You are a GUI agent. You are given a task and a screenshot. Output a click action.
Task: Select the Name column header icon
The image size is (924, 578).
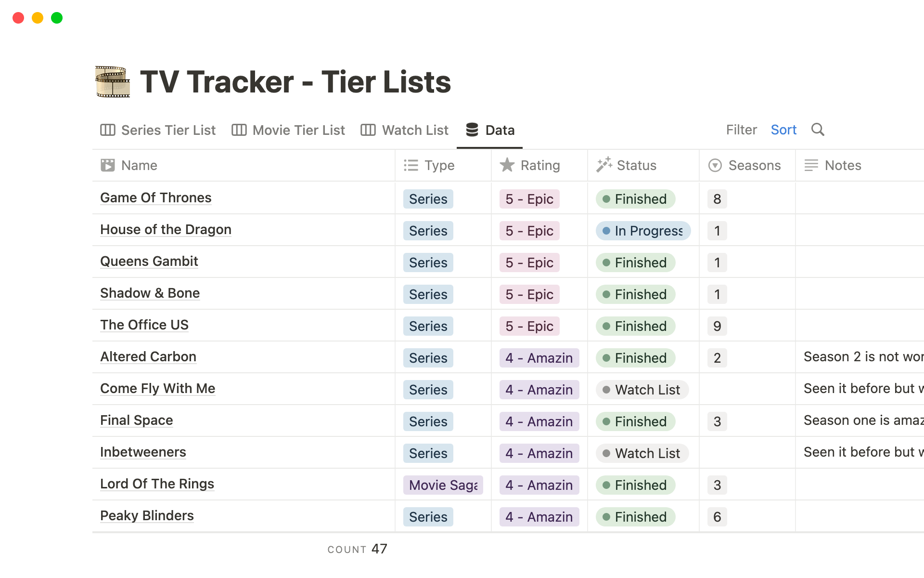coord(108,165)
